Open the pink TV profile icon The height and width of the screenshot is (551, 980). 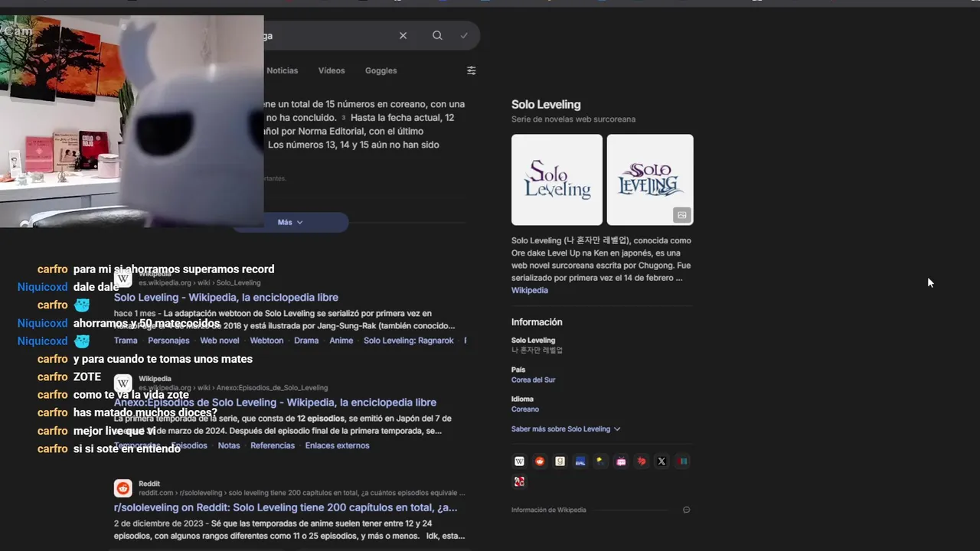(x=621, y=461)
